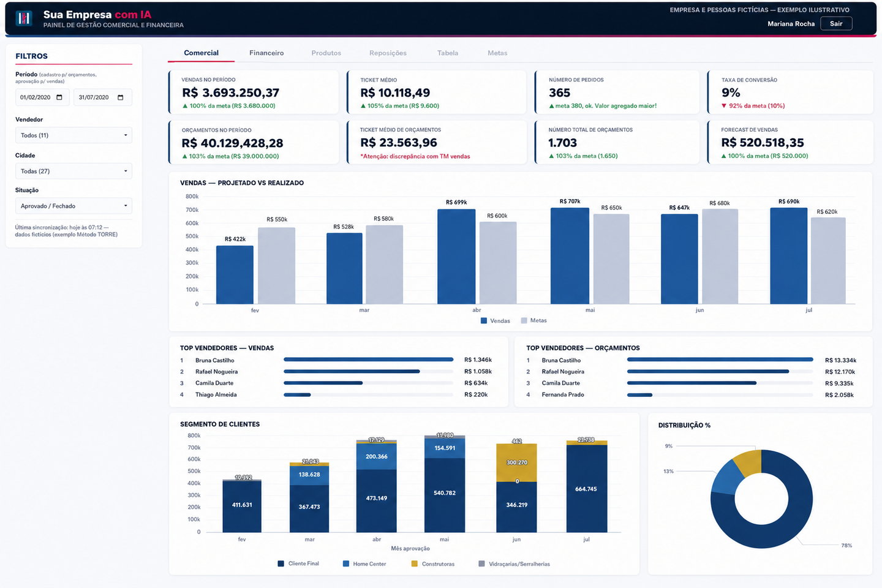Click the Vendas no Período value R$ 3.693.250,37
Viewport: 882px width, 588px height.
pyautogui.click(x=230, y=92)
